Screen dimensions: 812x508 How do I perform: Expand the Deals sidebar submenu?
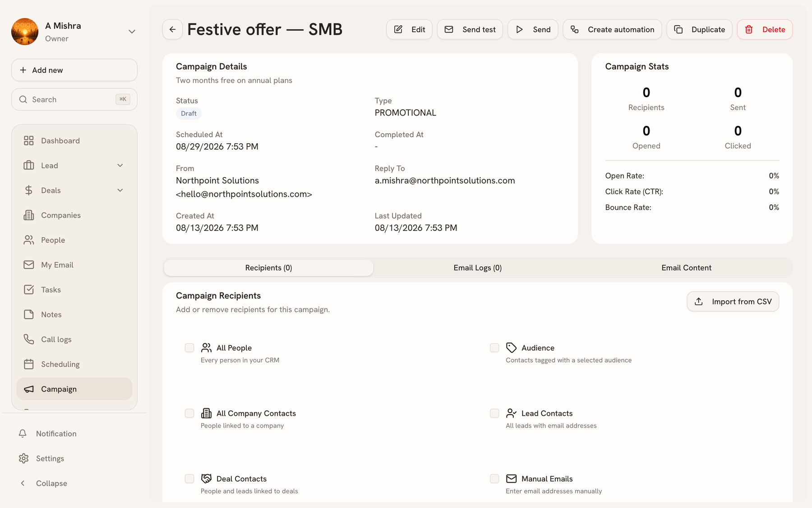click(120, 190)
